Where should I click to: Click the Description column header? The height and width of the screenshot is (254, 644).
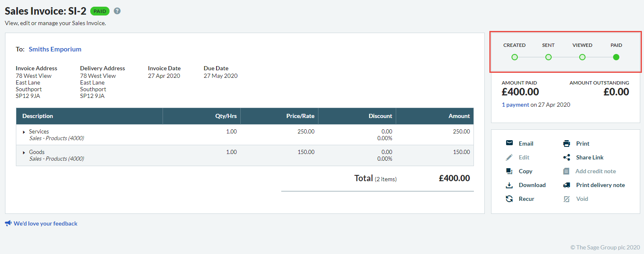[38, 116]
